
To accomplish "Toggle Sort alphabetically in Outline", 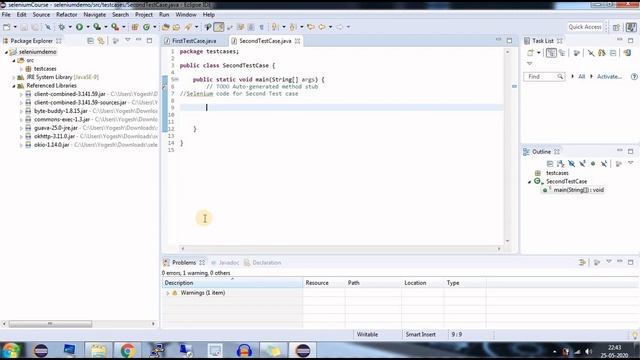I will (561, 164).
